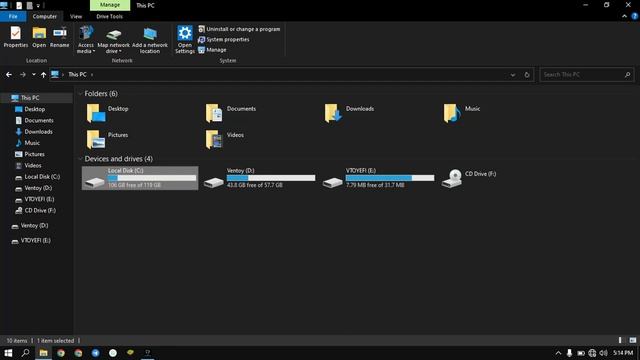This screenshot has width=640, height=360.
Task: Click the Manage button in System group
Action: 212,50
